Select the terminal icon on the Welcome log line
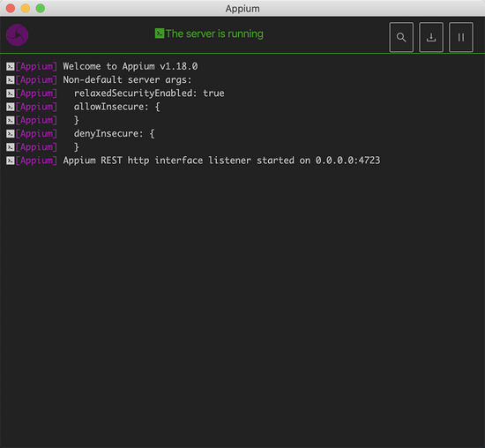This screenshot has height=448, width=485. click(11, 66)
